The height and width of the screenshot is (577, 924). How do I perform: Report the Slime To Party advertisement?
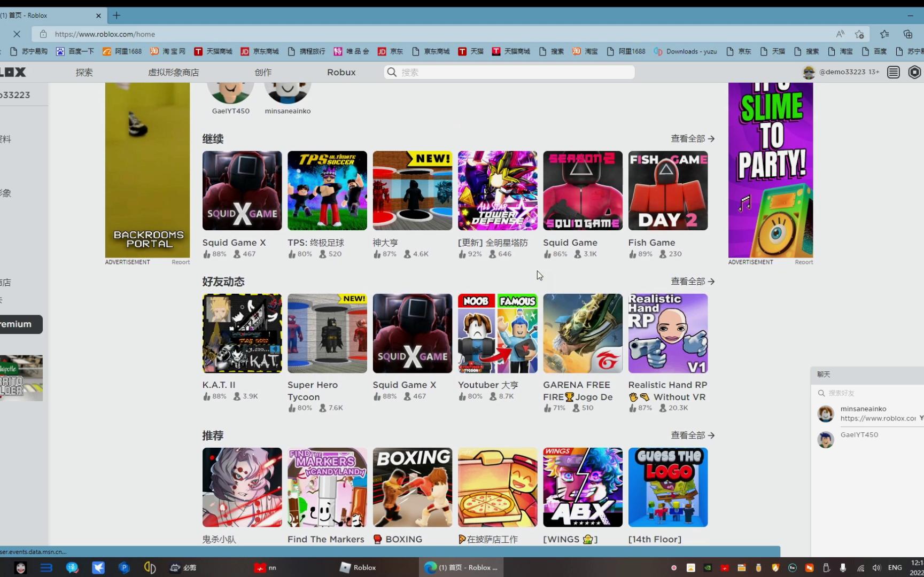[x=804, y=262]
